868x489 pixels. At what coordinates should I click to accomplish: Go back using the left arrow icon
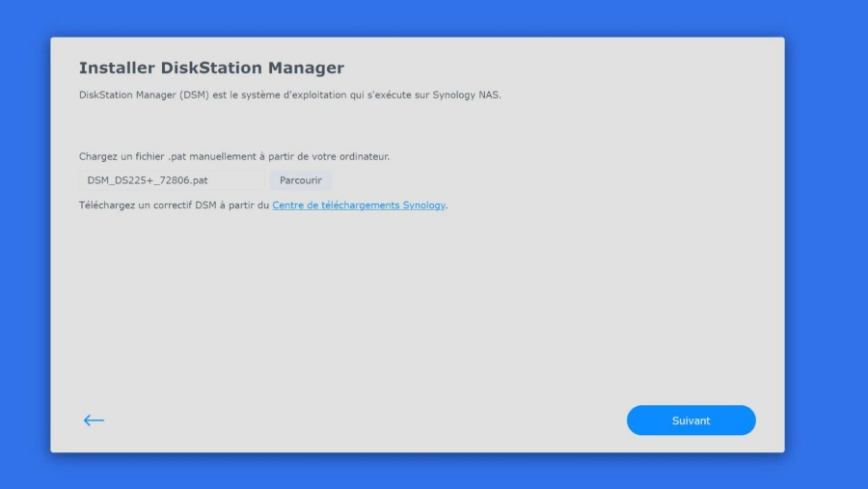click(94, 421)
